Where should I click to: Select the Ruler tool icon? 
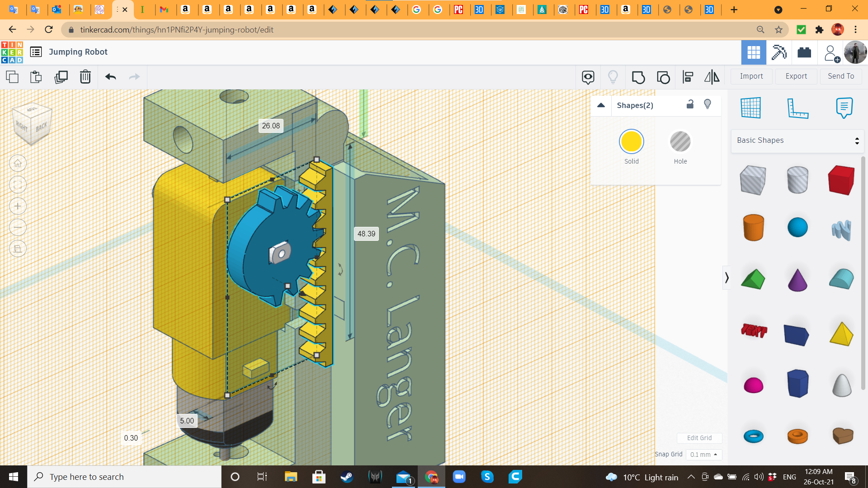(797, 108)
